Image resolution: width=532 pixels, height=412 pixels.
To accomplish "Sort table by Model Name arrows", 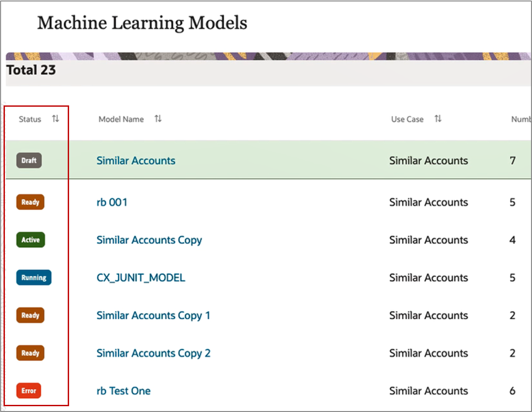I will tap(158, 119).
